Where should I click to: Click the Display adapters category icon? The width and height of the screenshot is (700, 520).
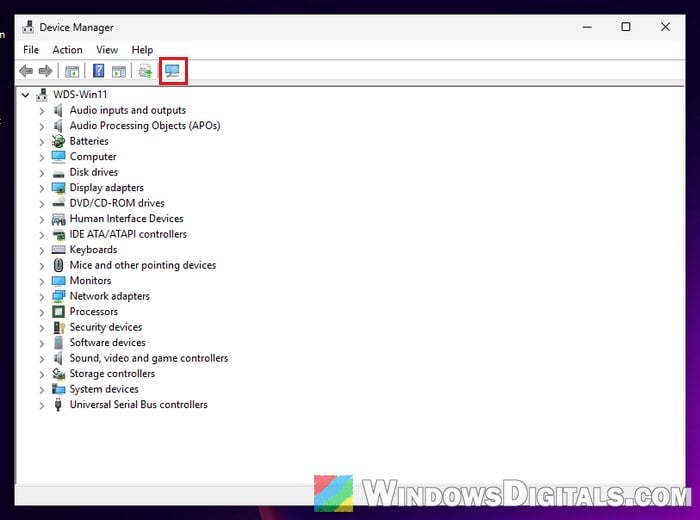click(58, 188)
